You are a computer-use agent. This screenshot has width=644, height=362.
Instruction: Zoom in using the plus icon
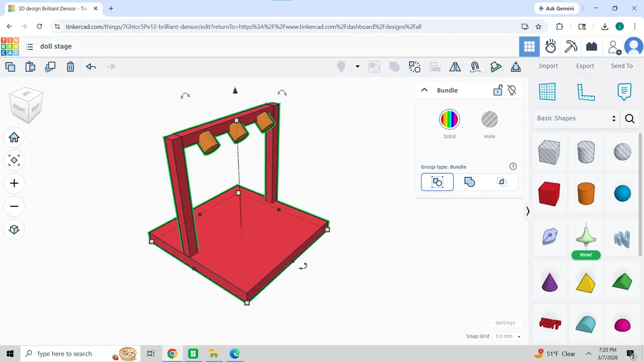13,183
